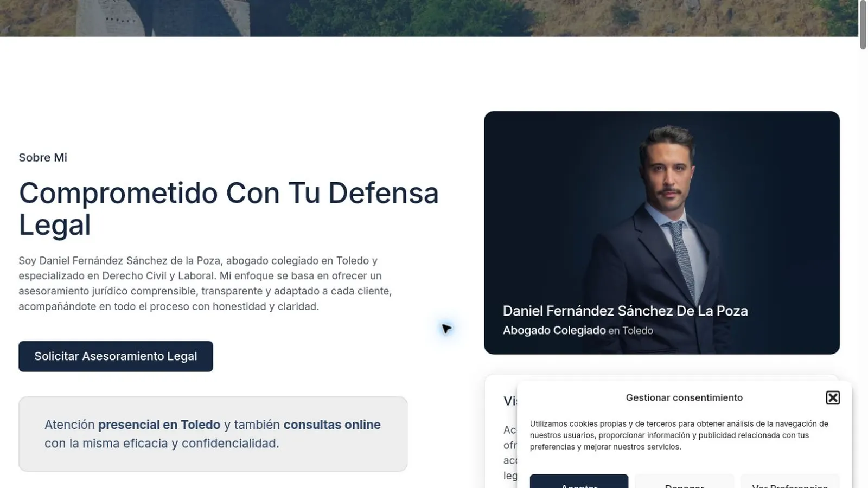Click the biography paragraph starting Soy Daniel Fernández
The image size is (868, 488).
pyautogui.click(x=205, y=284)
